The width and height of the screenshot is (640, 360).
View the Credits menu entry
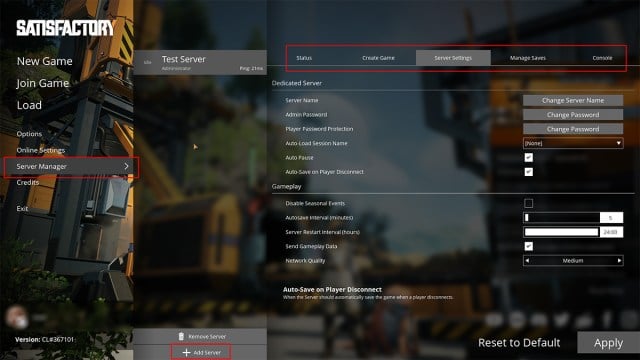tap(28, 182)
